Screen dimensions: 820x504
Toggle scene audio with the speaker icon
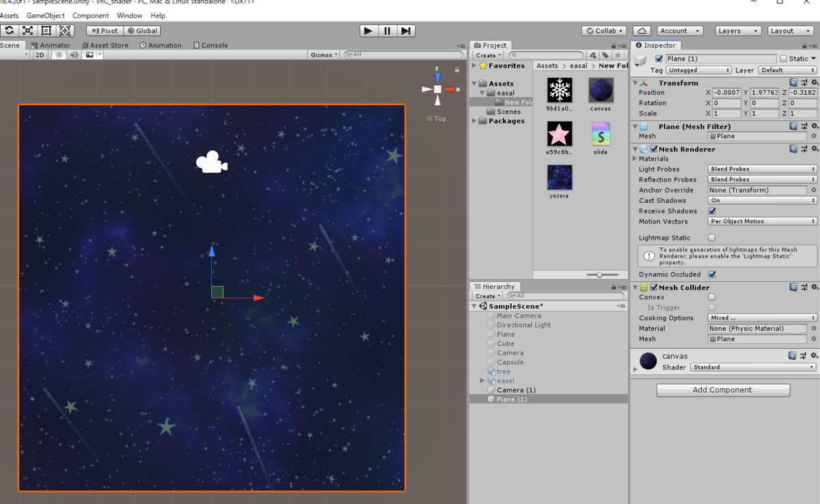(x=73, y=55)
